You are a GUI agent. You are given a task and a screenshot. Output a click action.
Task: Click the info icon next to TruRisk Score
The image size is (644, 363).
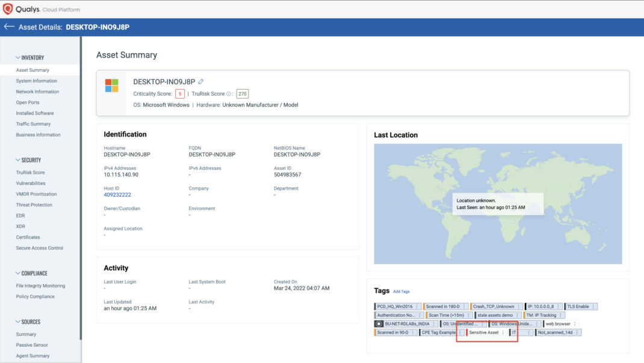point(228,94)
